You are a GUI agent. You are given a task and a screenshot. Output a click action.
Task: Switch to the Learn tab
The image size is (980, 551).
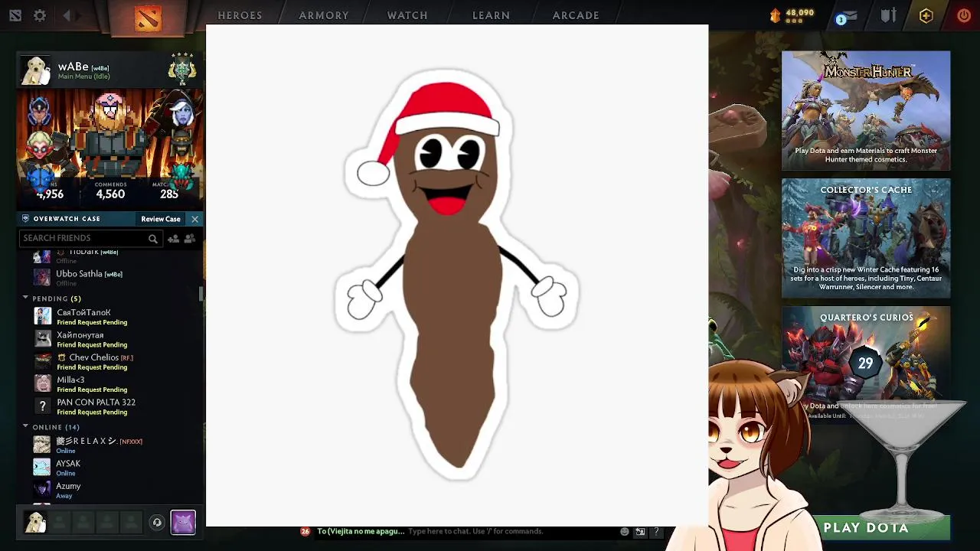tap(491, 15)
